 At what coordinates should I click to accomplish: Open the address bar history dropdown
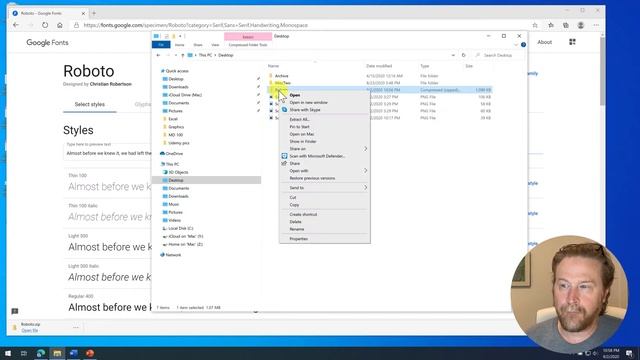point(453,55)
